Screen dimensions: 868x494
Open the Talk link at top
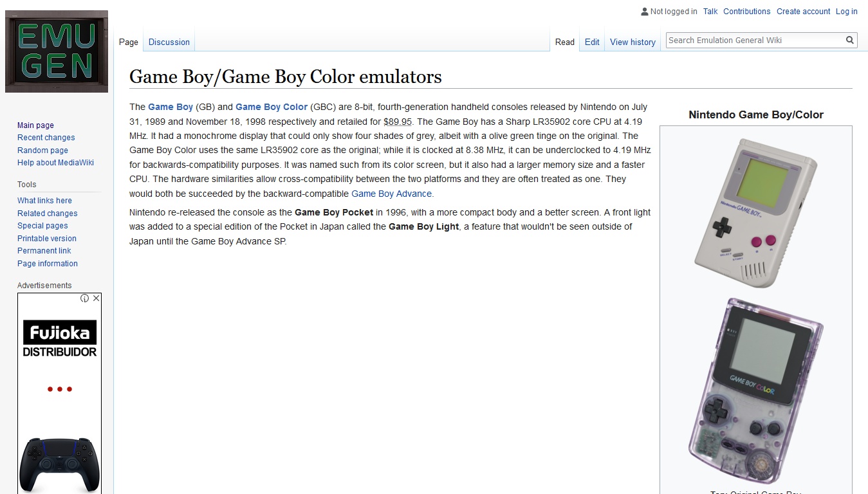[710, 12]
